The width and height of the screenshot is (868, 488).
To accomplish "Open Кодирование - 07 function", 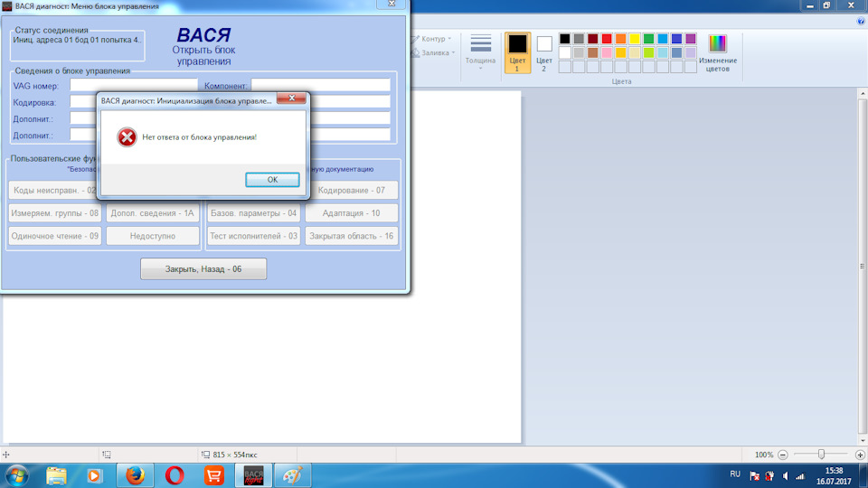I will coord(353,190).
